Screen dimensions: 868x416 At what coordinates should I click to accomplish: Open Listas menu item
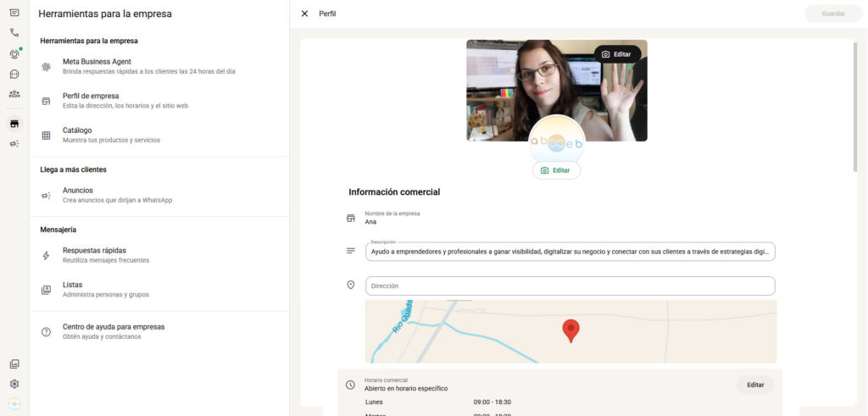pyautogui.click(x=159, y=289)
